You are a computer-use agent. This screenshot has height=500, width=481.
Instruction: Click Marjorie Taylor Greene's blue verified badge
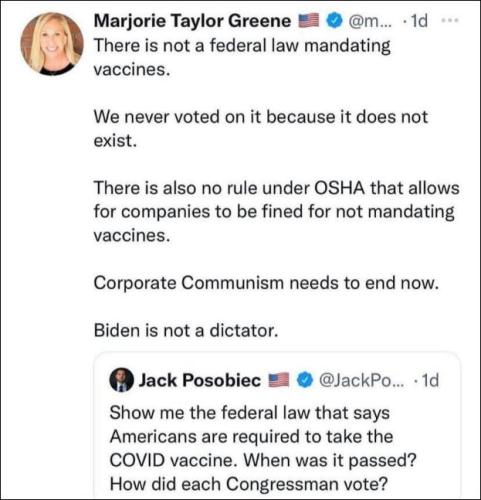(x=334, y=21)
